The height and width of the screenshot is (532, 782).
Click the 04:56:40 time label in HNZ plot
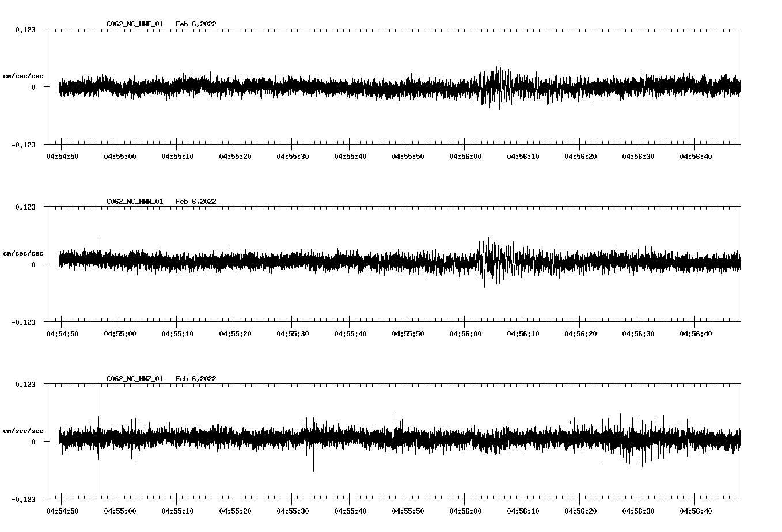tap(696, 511)
